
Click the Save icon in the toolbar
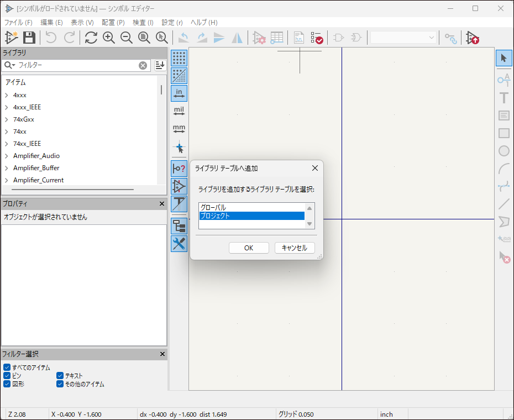(29, 38)
